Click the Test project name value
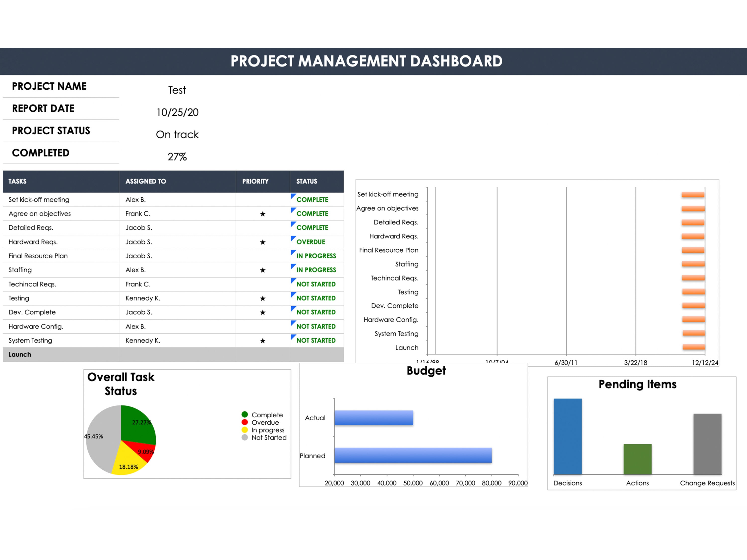This screenshot has height=560, width=747. [177, 90]
